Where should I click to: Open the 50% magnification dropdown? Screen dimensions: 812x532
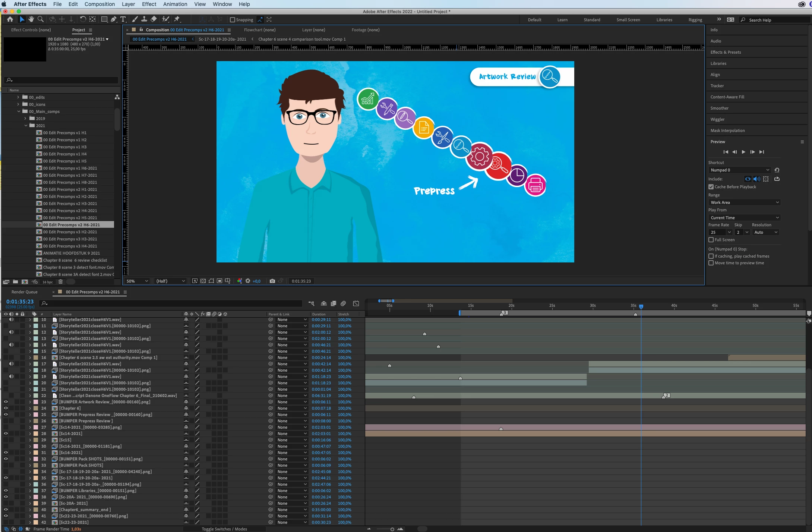(137, 281)
